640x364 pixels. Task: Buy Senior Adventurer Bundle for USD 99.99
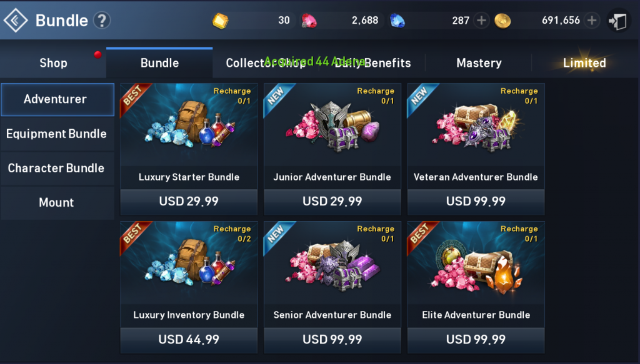click(x=332, y=339)
